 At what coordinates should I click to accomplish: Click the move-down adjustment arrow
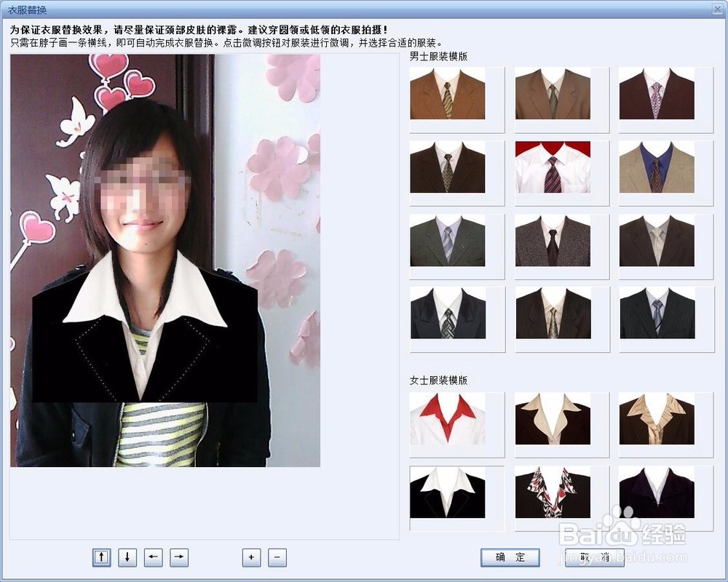pyautogui.click(x=127, y=559)
